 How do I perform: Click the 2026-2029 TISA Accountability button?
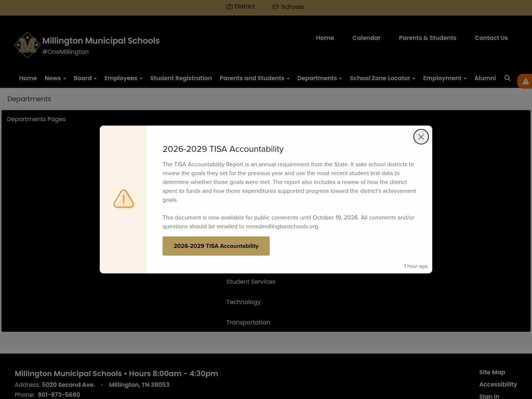coord(216,246)
